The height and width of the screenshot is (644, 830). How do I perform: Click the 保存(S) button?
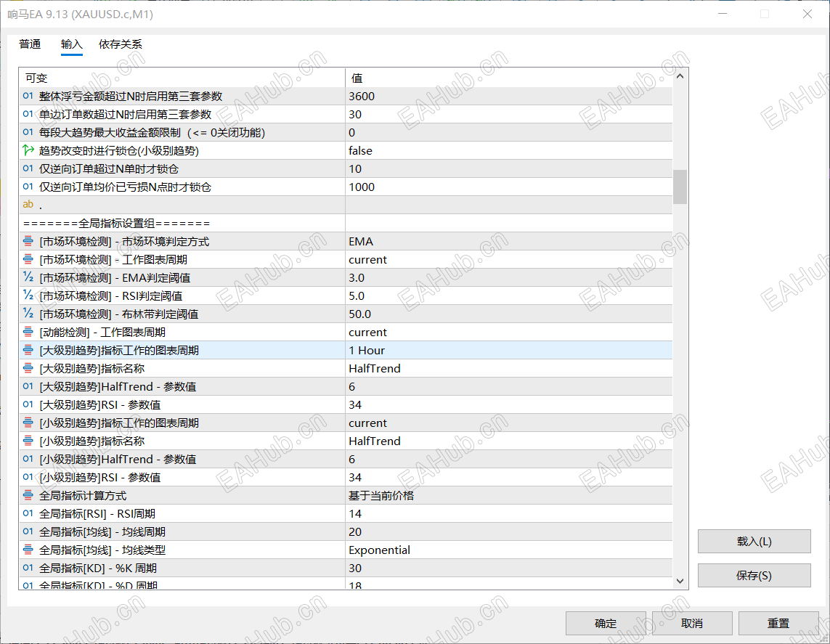point(754,575)
